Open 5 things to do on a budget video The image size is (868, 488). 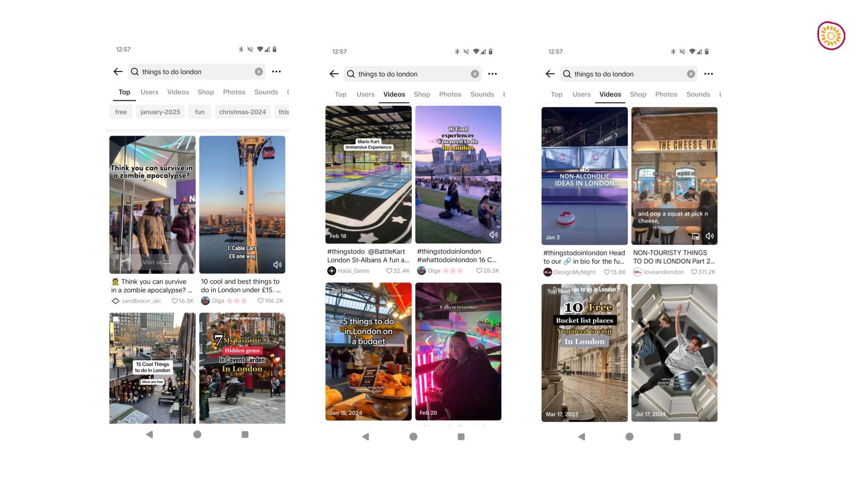click(x=368, y=352)
